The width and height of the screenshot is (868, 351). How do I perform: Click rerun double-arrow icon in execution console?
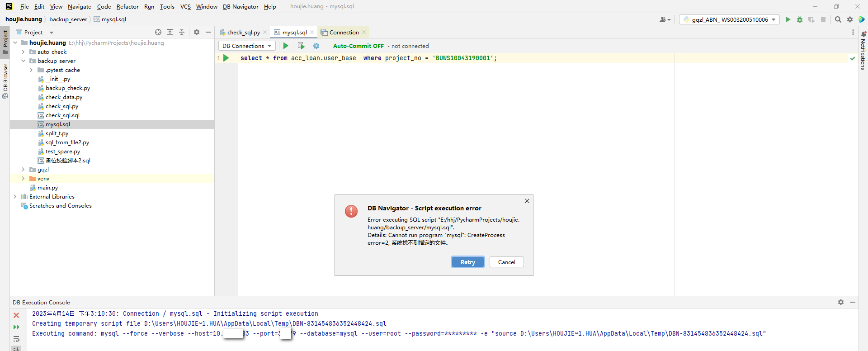16,327
